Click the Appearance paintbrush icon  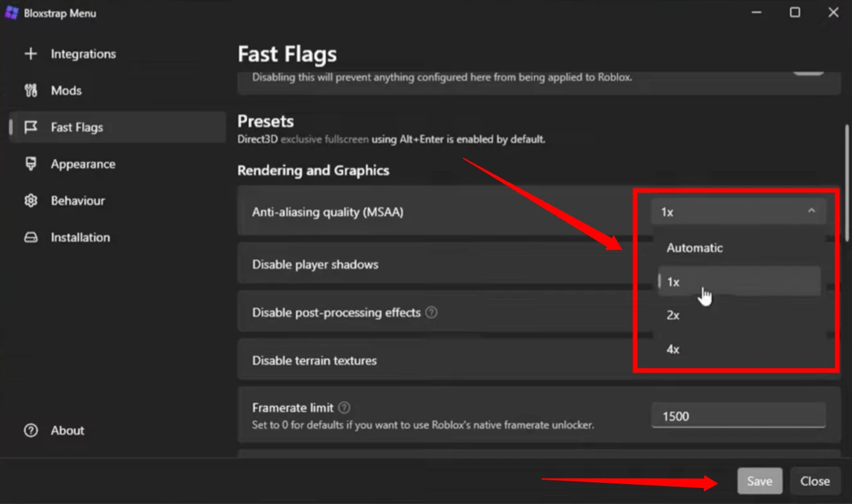(30, 164)
